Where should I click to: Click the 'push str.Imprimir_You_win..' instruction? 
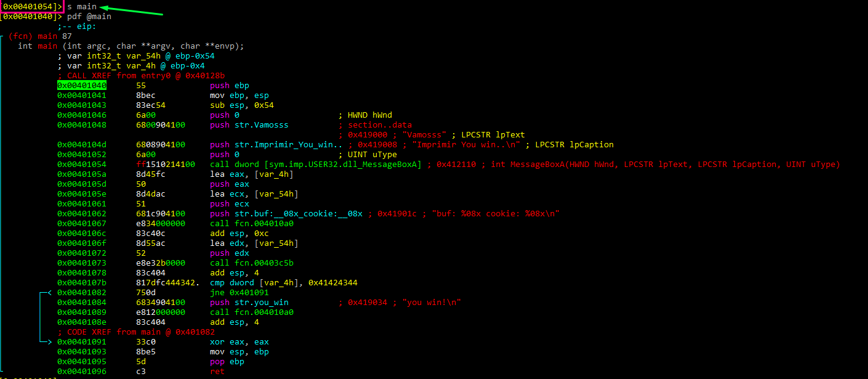tap(276, 144)
